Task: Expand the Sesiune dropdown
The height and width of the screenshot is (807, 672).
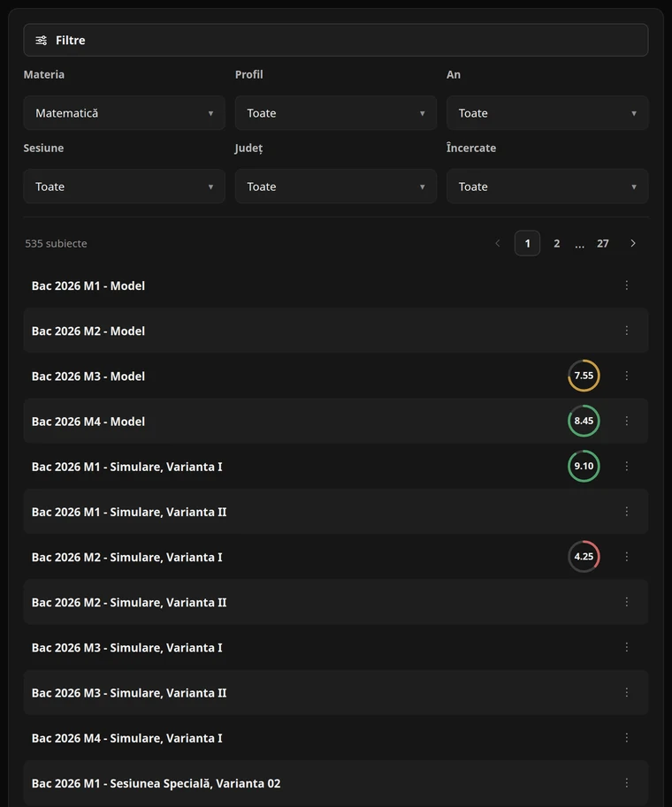Action: [x=124, y=187]
